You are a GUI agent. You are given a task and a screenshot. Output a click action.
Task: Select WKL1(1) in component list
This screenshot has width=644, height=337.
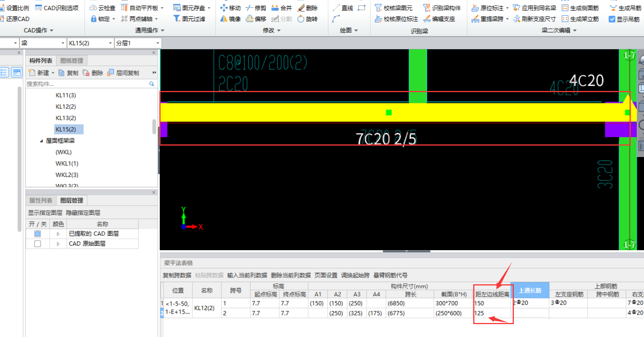click(x=67, y=163)
